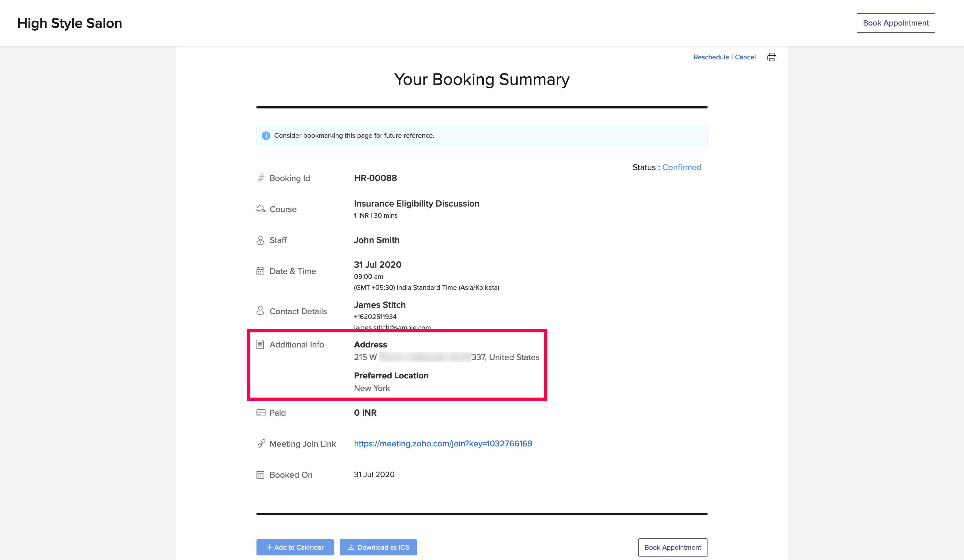Click the Meeting Join Link chain icon
Image resolution: width=964 pixels, height=560 pixels.
[x=261, y=443]
